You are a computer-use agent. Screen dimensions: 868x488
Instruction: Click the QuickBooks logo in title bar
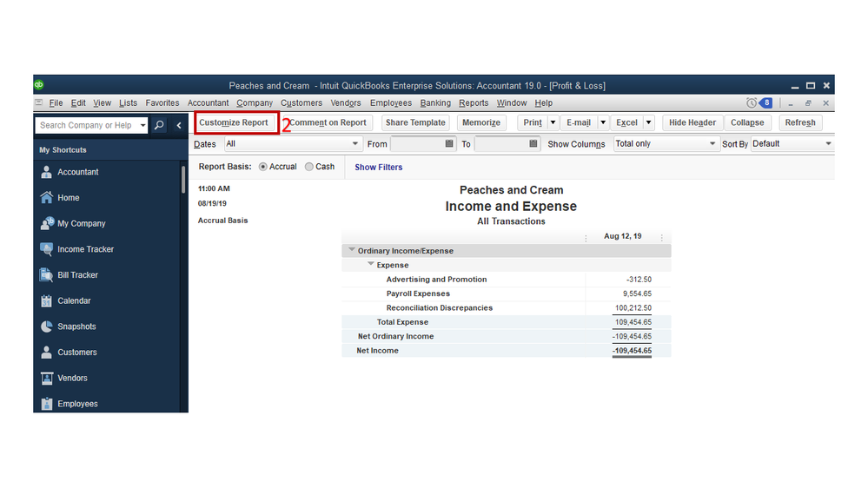click(39, 84)
